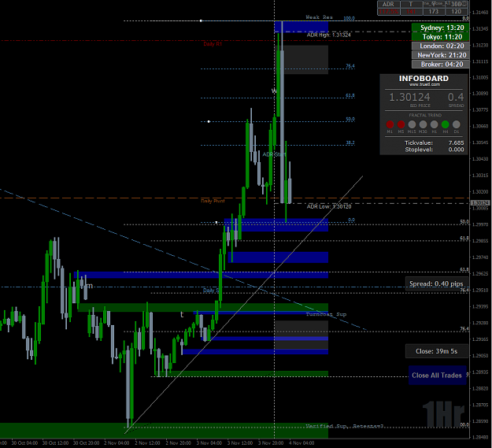Click the Tickvalue 7.685 reading

[434, 143]
